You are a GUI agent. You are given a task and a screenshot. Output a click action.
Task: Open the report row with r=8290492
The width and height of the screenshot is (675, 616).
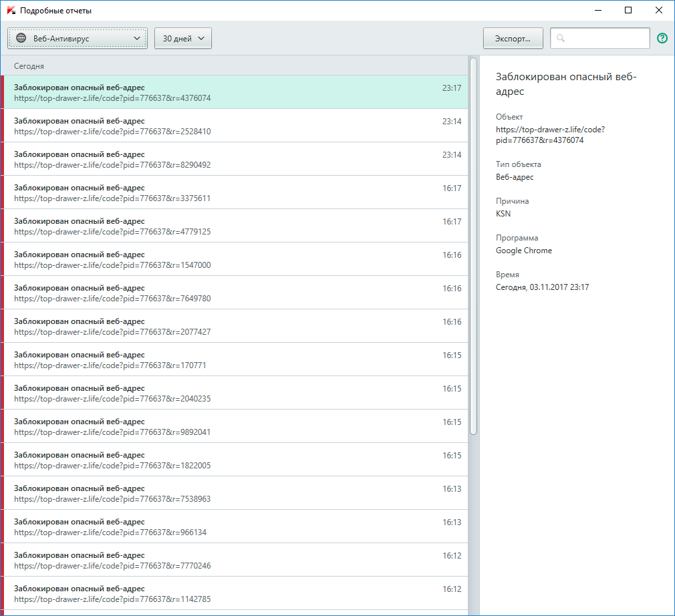tap(234, 159)
